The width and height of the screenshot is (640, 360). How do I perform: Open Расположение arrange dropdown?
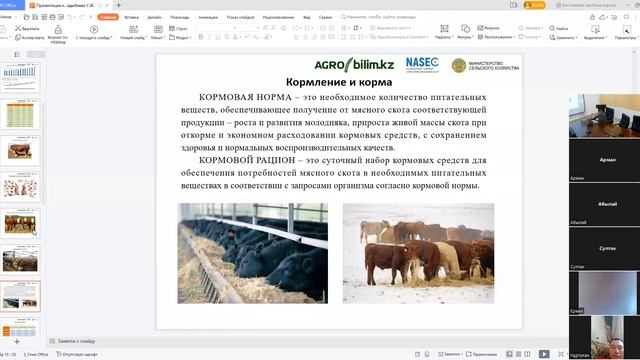495,37
